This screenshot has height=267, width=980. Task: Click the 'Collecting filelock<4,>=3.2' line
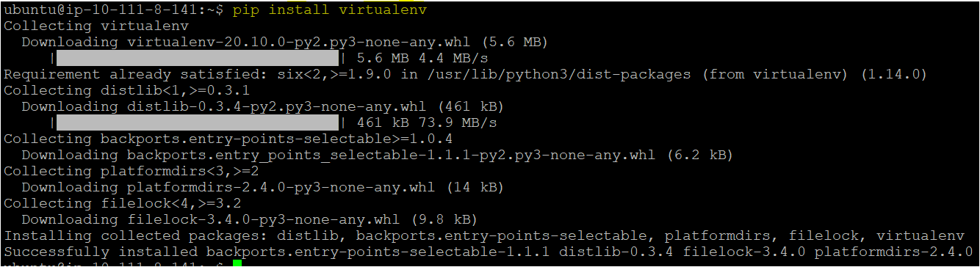(122, 203)
